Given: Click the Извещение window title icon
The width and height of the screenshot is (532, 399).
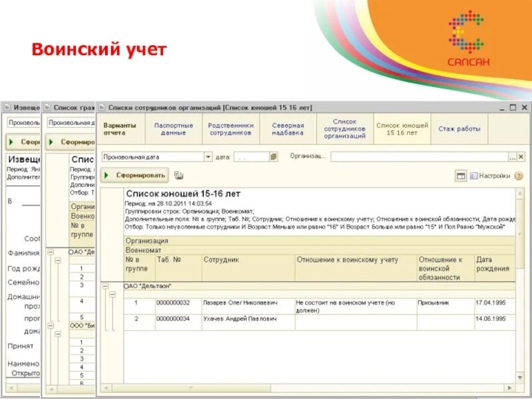Looking at the screenshot, I should click(7, 108).
